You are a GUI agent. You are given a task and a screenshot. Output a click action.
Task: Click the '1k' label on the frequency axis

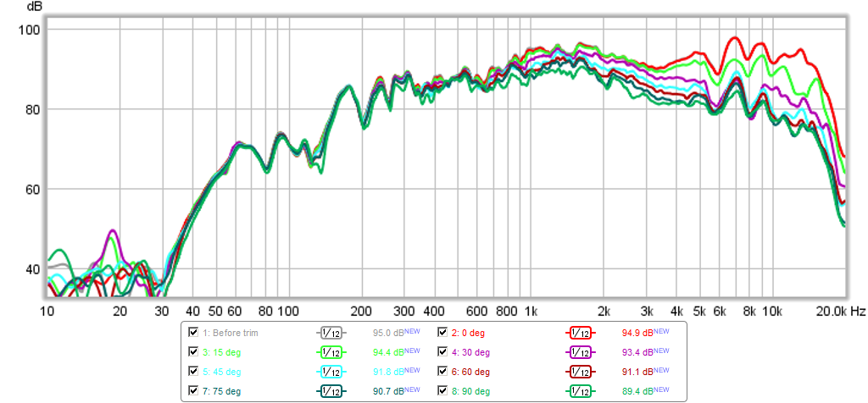pos(531,312)
